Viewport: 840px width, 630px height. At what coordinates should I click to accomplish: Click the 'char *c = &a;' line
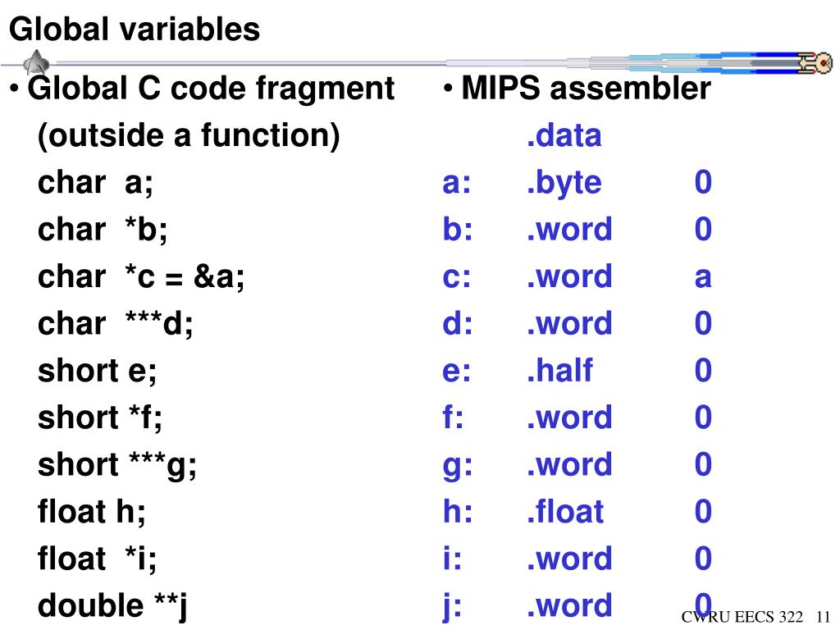(141, 276)
